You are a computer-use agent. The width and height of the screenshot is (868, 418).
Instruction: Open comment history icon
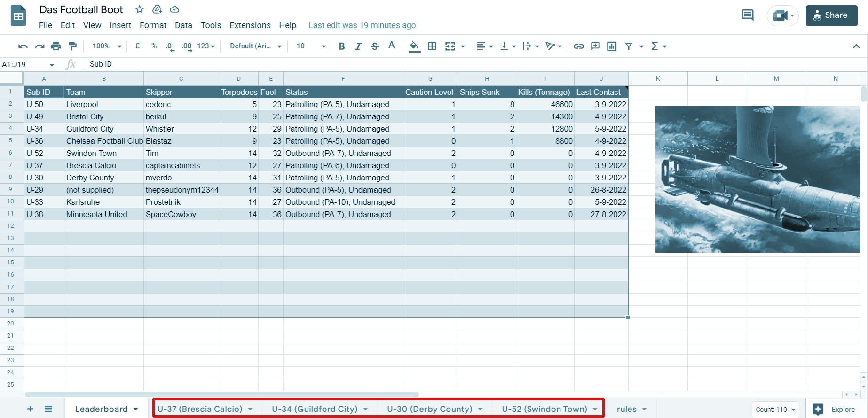pos(748,15)
